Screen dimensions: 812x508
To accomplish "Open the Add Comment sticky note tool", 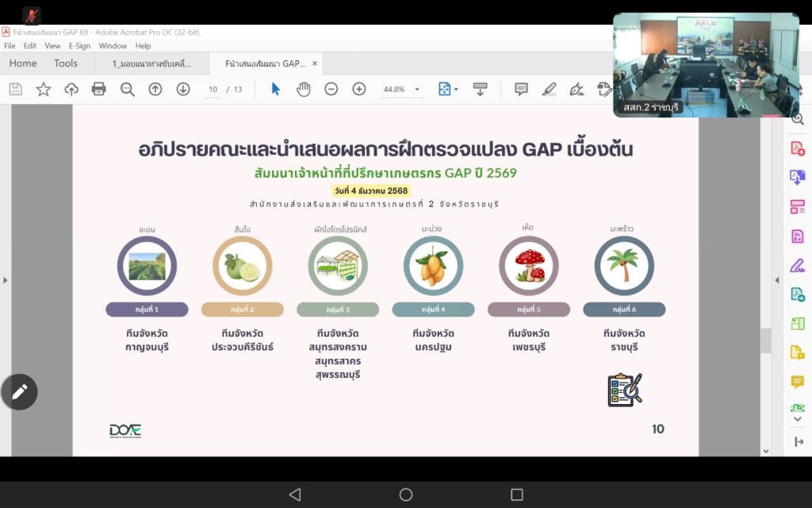I will [521, 89].
